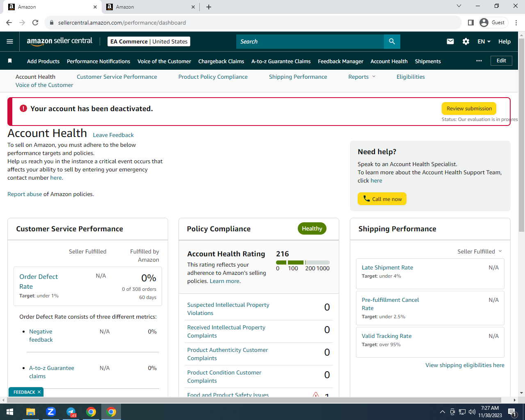Open Telegram from the taskbar
525x420 pixels.
point(71,412)
